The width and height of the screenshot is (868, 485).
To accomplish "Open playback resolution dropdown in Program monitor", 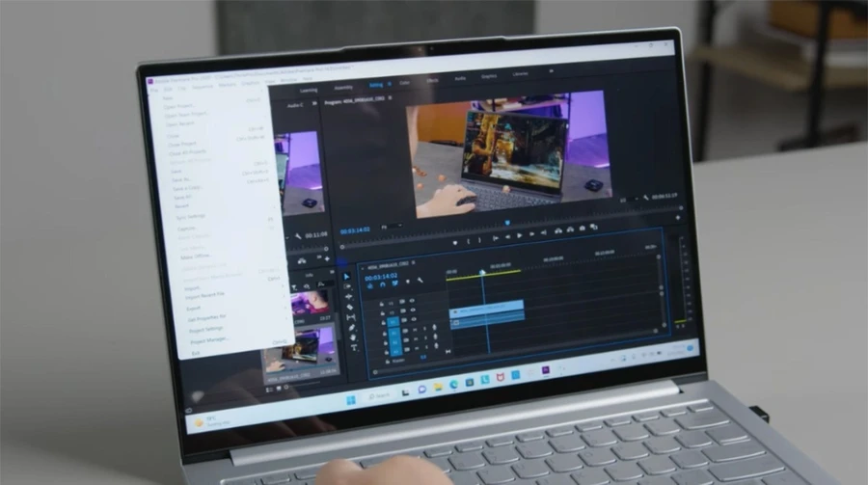I will tap(628, 200).
